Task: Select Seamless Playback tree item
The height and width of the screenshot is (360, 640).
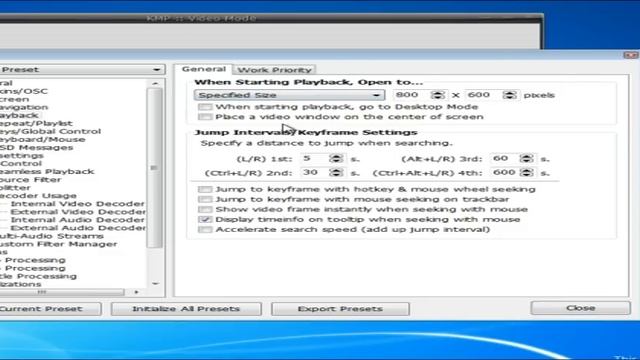Action: point(47,171)
